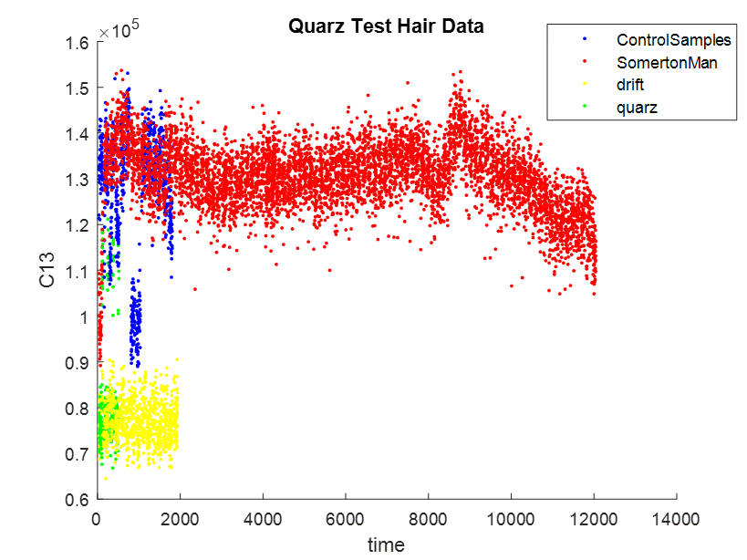The image size is (747, 560).
Task: Select the x10^5 exponent label
Action: click(x=119, y=31)
